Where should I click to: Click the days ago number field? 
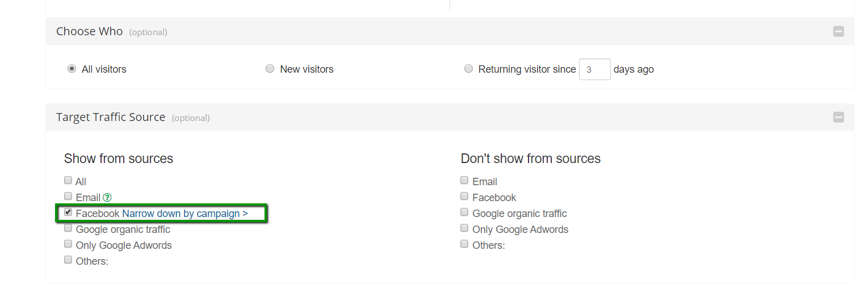click(x=594, y=69)
